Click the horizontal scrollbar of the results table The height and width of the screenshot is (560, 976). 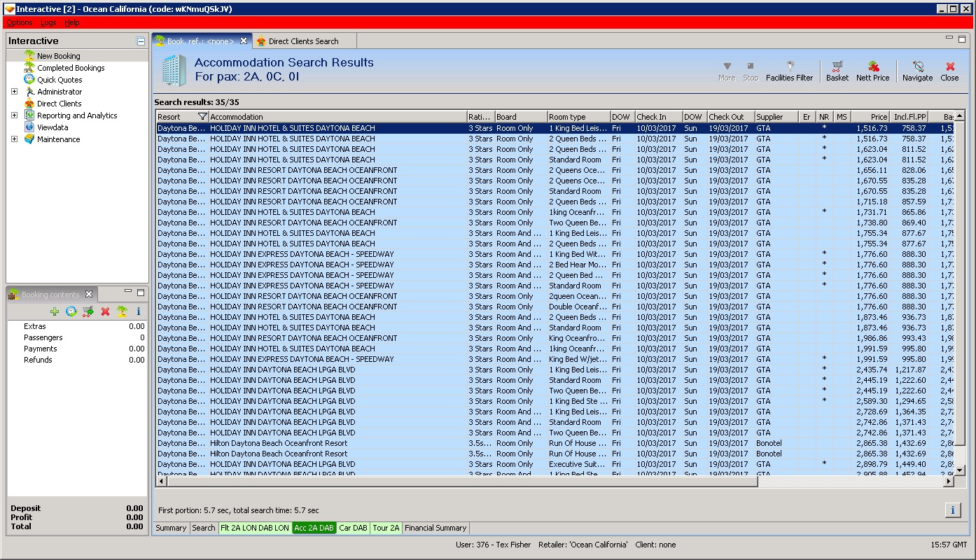click(462, 482)
